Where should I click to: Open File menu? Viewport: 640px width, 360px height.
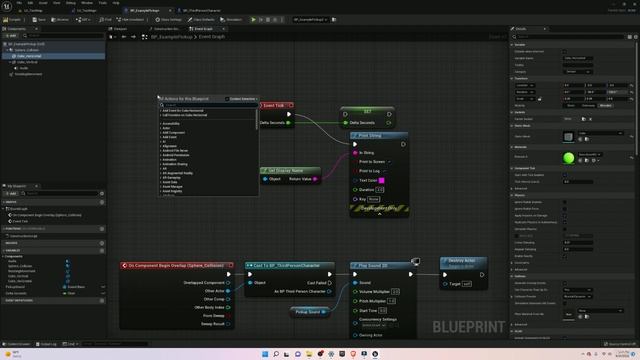[x=19, y=3]
